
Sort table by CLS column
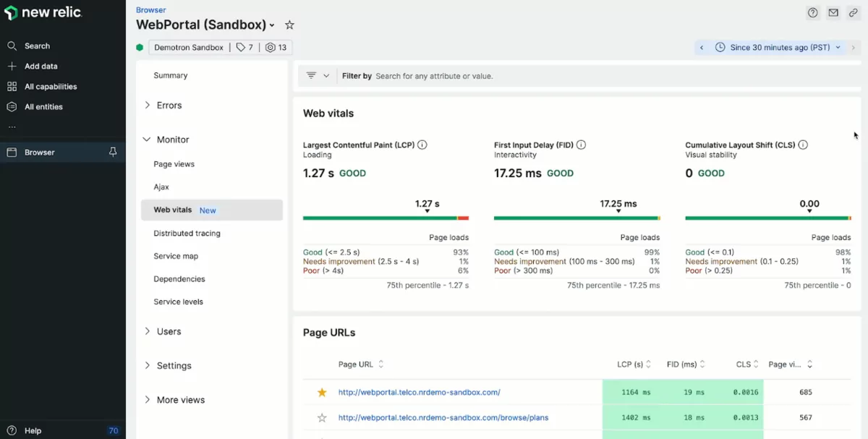(x=747, y=365)
